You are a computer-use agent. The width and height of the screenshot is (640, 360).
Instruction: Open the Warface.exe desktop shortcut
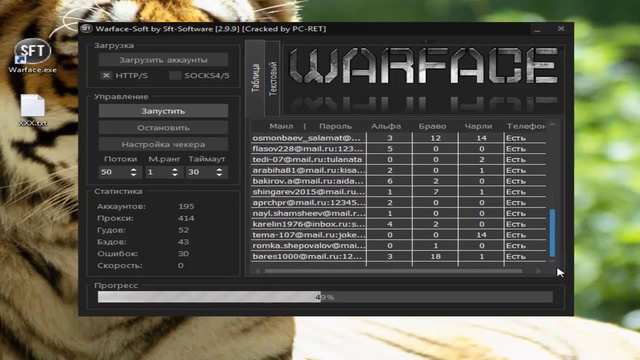32,56
